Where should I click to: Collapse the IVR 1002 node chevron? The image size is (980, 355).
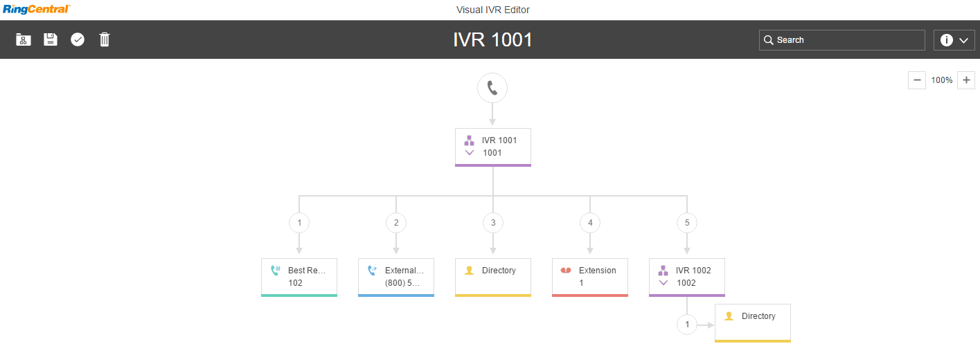click(663, 283)
